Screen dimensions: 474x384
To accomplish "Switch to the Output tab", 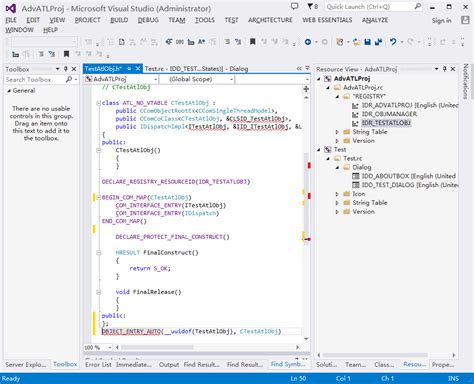I will (169, 365).
